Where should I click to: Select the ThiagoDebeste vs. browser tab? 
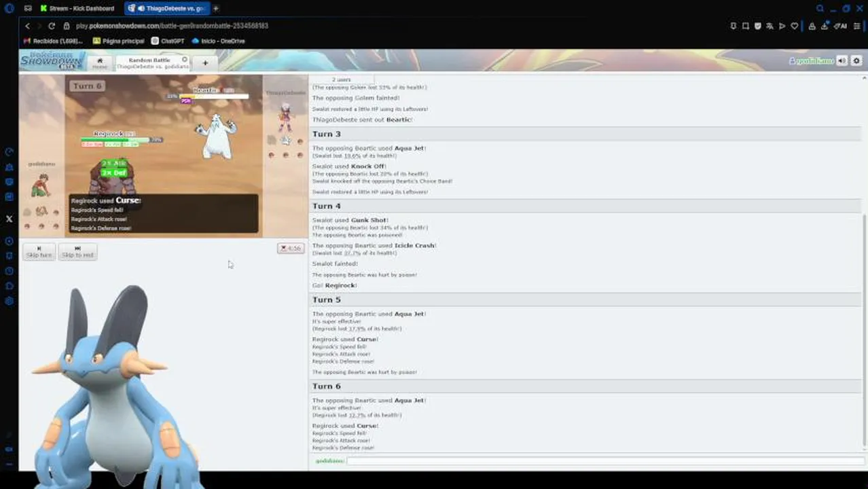click(x=166, y=8)
